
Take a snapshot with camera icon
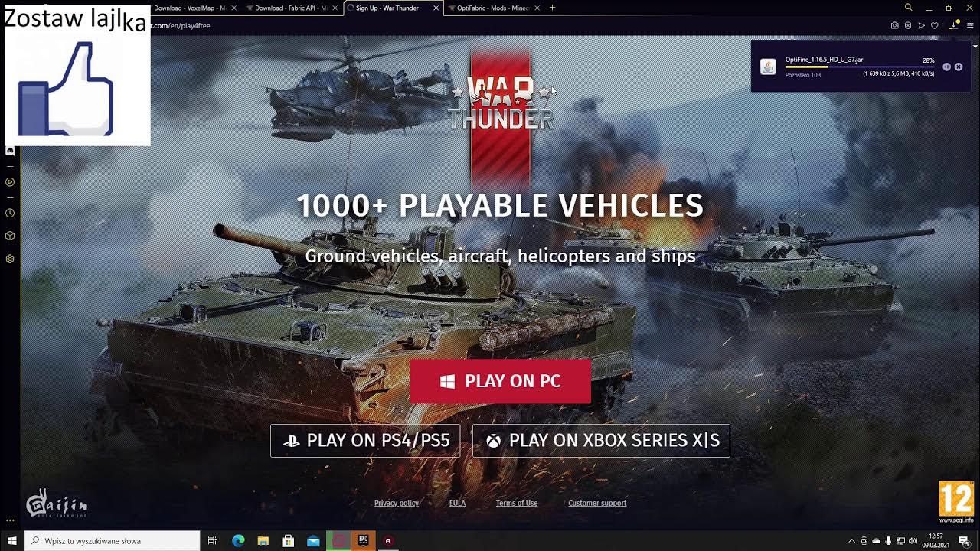coord(894,25)
